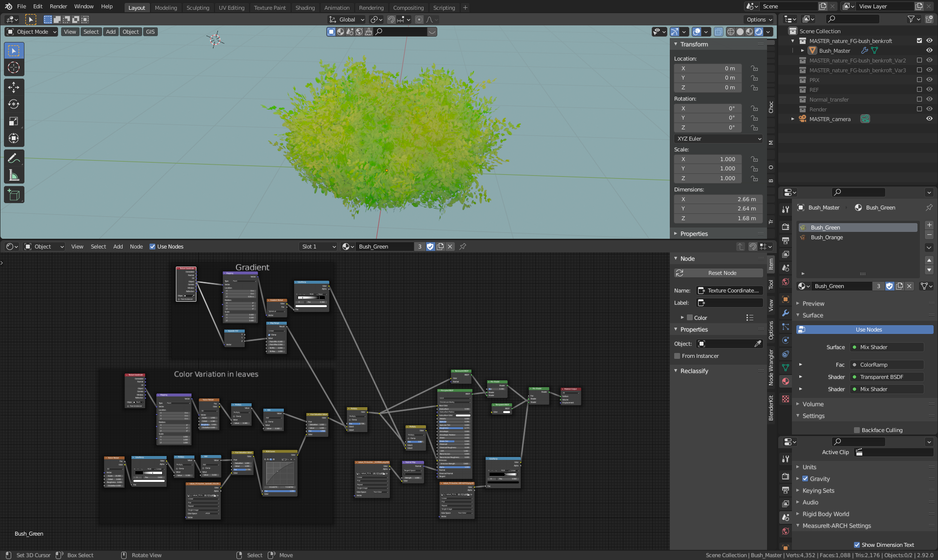Viewport: 938px width, 560px height.
Task: Select the Annotate tool
Action: (x=14, y=158)
